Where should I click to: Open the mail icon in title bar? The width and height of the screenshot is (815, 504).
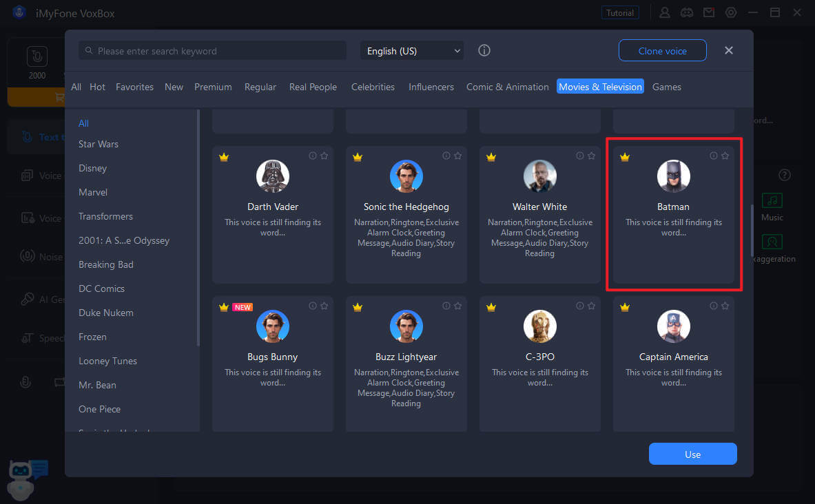tap(709, 12)
